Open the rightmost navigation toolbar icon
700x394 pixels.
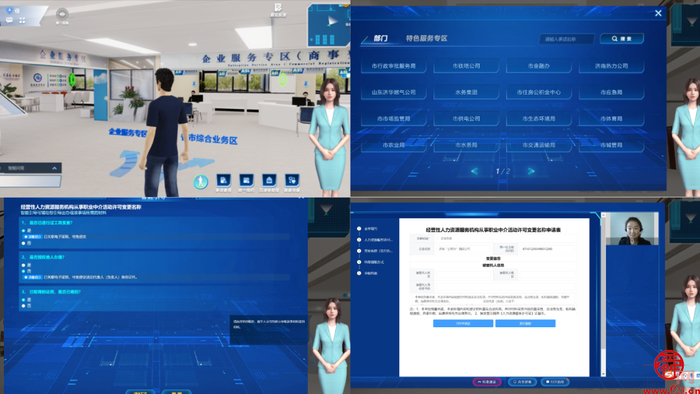click(292, 180)
